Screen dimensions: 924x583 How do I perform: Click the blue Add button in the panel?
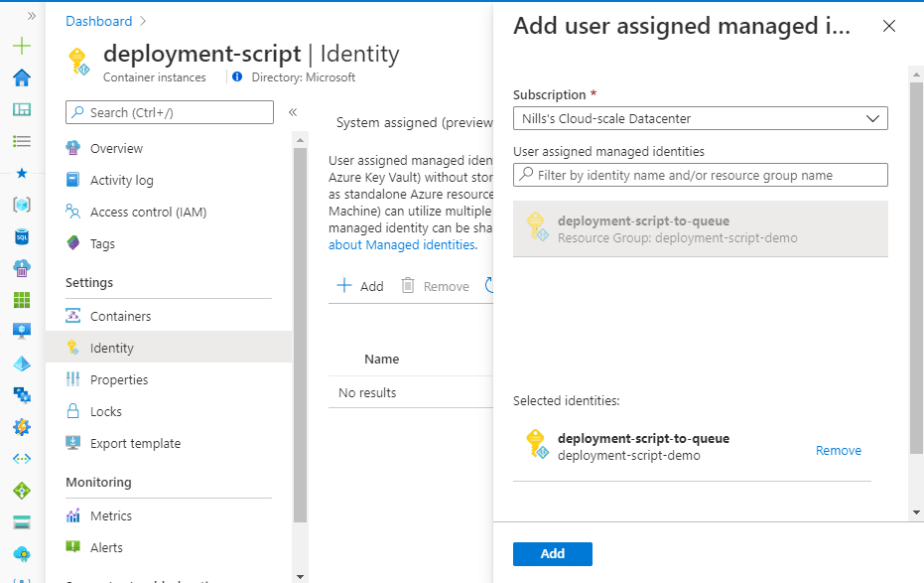point(552,553)
